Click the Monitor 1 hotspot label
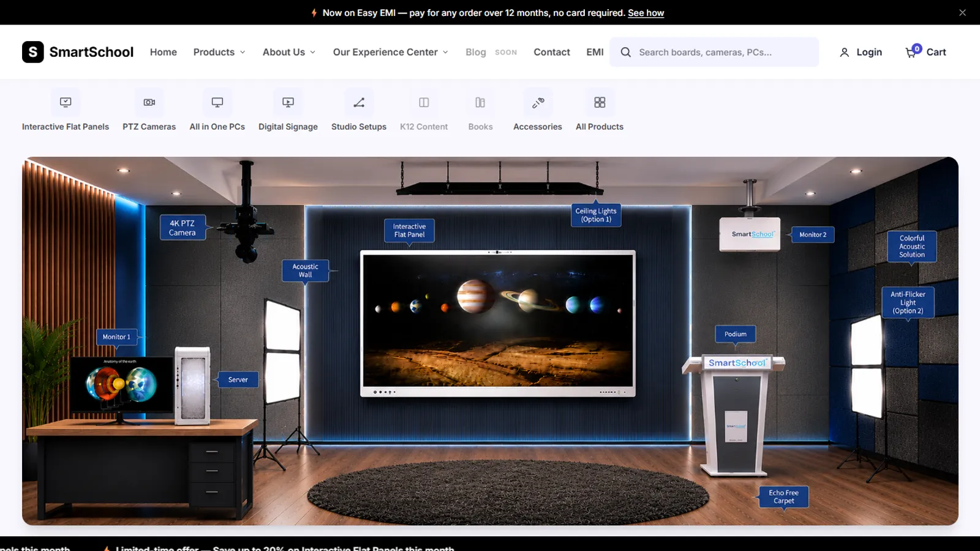Viewport: 980px width, 551px height. point(116,337)
